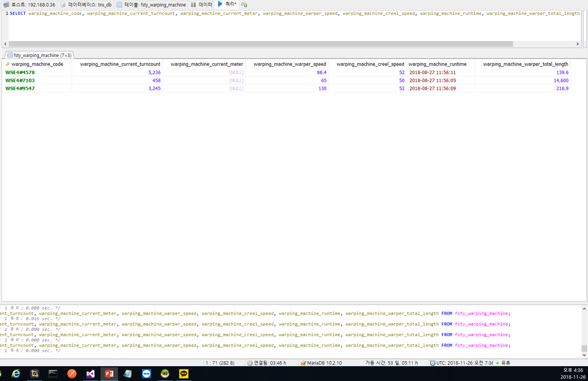Switch to the 데이터 tab
The width and height of the screenshot is (588, 381).
[202, 5]
